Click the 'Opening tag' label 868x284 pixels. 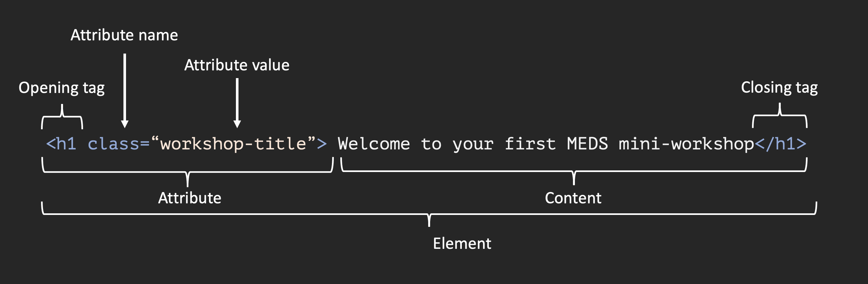click(62, 88)
